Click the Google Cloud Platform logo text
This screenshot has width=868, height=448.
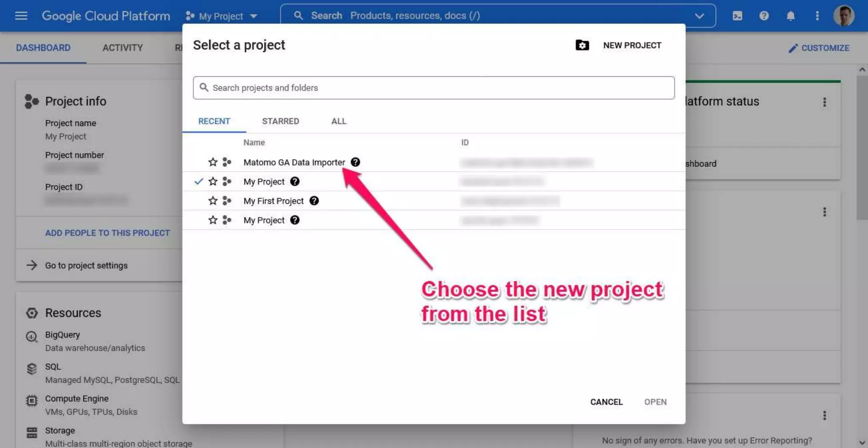point(106,16)
